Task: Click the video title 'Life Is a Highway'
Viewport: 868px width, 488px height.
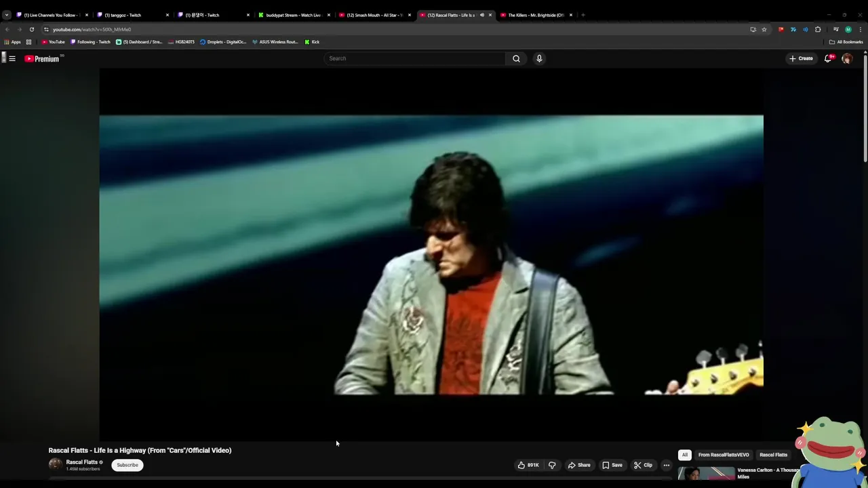Action: point(140,450)
